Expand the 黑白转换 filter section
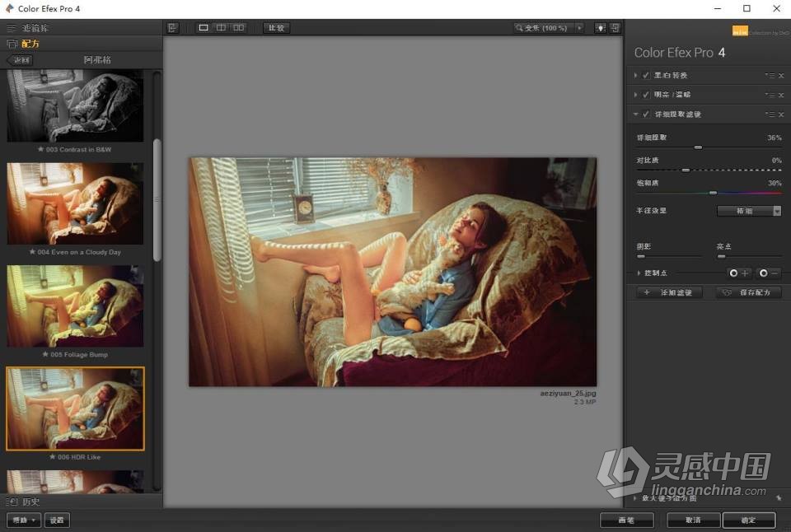 click(635, 76)
